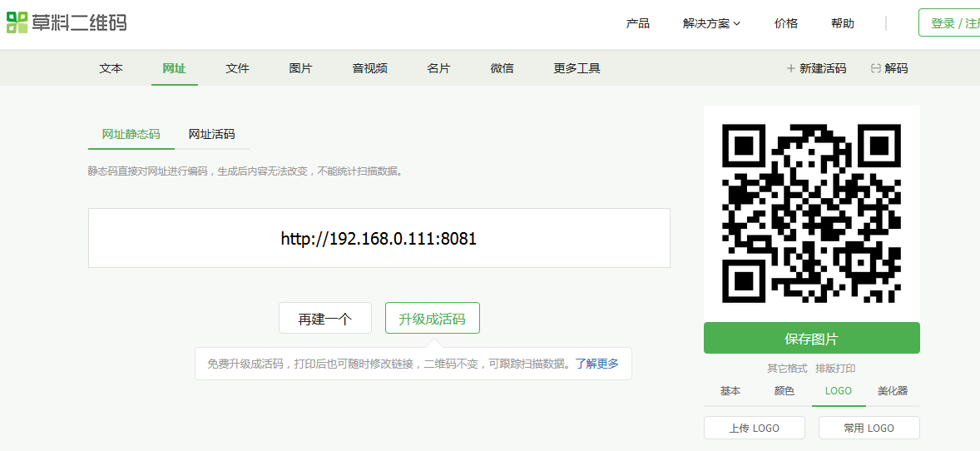This screenshot has height=451, width=980.
Task: Click the 常用 LOGO button
Action: [869, 428]
